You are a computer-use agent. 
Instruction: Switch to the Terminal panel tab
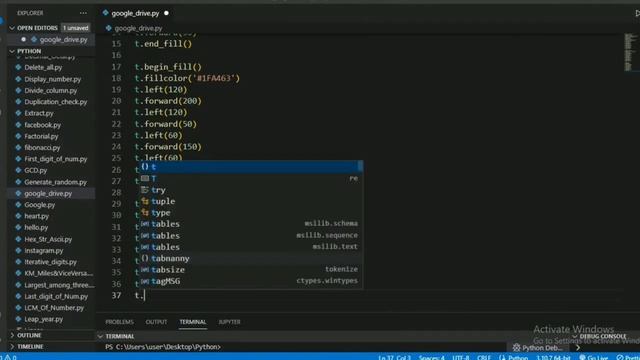click(x=193, y=322)
